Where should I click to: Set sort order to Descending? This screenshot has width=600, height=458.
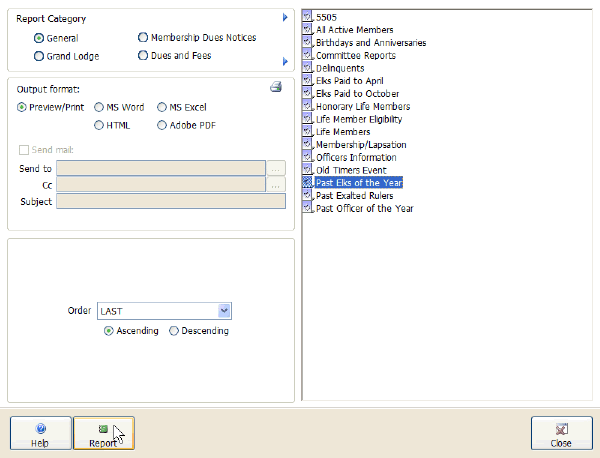[x=174, y=331]
